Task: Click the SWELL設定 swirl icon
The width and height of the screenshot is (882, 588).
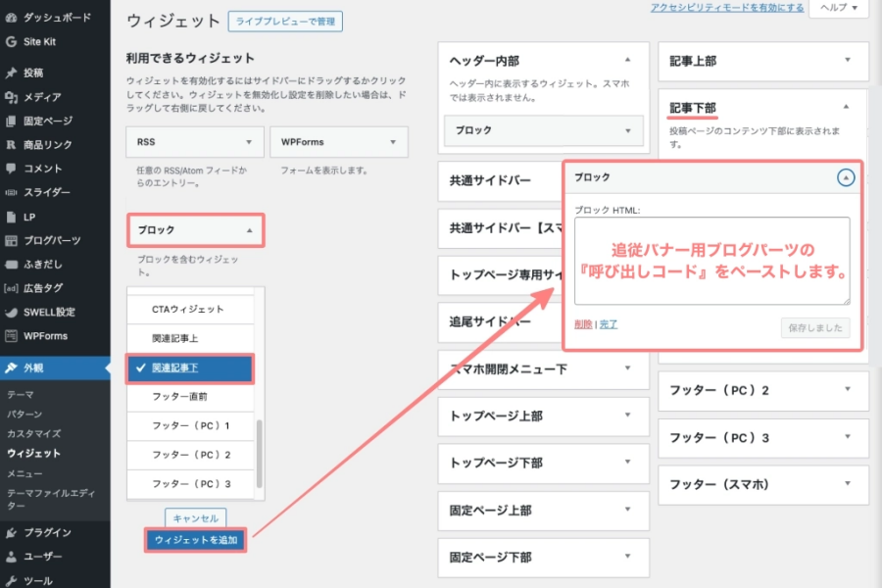Action: pyautogui.click(x=11, y=313)
